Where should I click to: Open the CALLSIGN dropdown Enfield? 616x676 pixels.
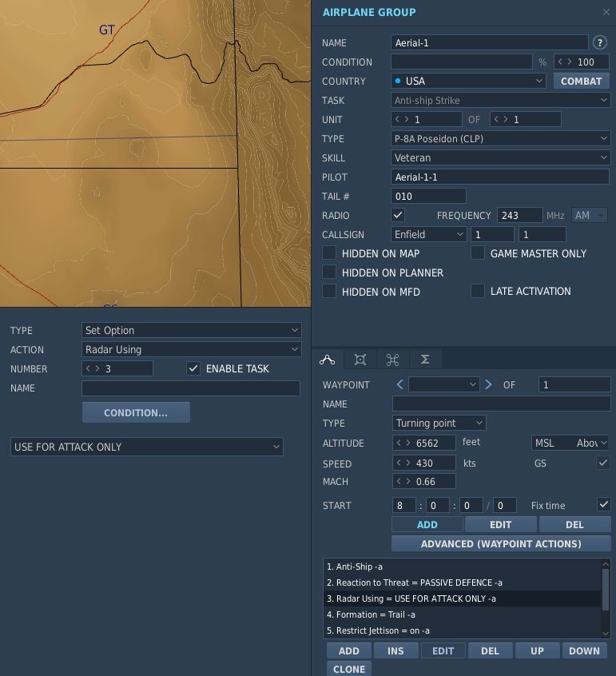click(429, 235)
